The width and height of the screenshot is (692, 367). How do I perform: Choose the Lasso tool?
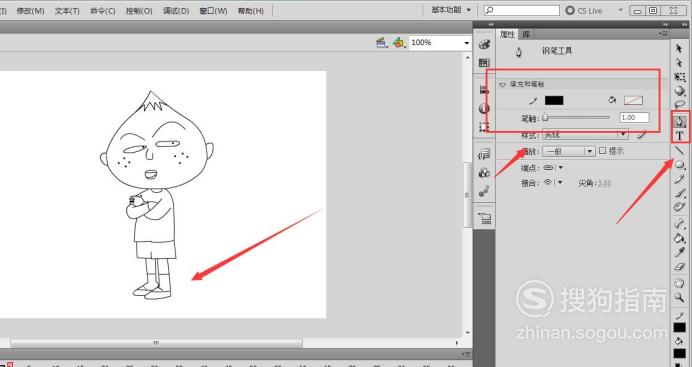[680, 105]
